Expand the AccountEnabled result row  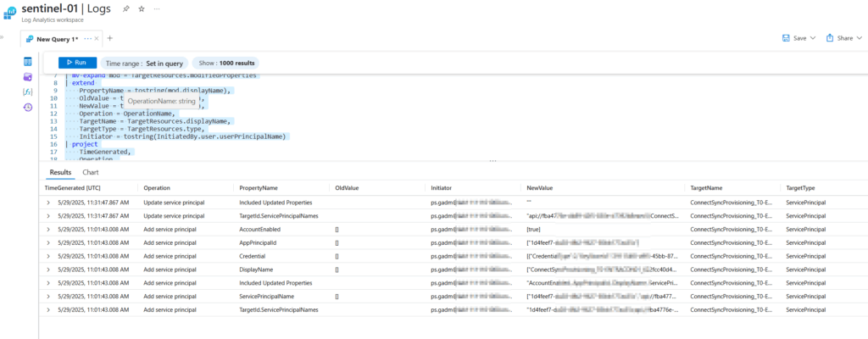[47, 229]
